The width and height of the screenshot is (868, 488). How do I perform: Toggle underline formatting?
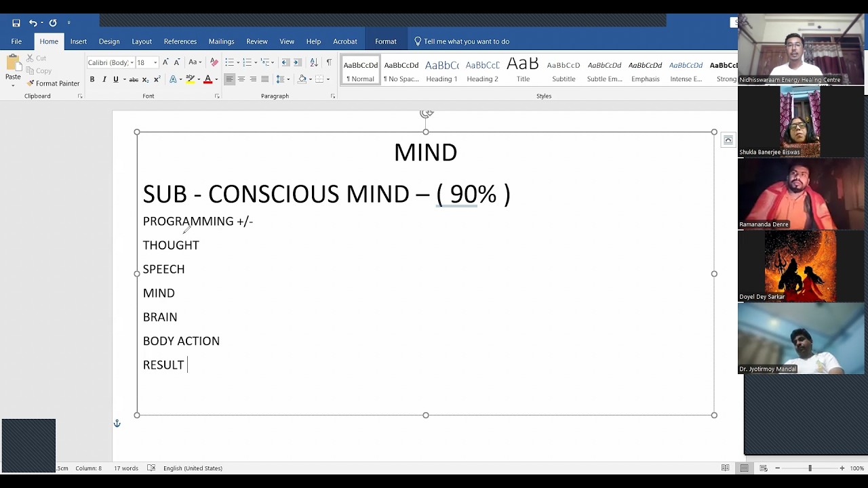coord(116,79)
